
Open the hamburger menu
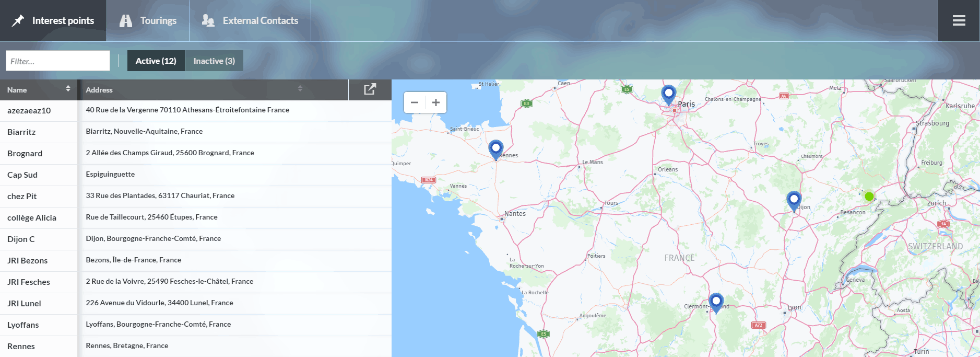(x=959, y=20)
